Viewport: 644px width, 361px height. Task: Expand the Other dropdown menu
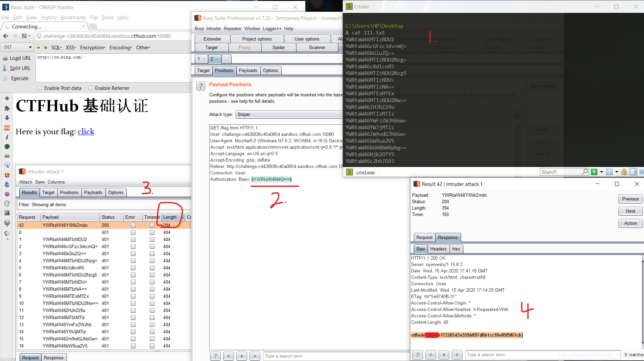[143, 48]
